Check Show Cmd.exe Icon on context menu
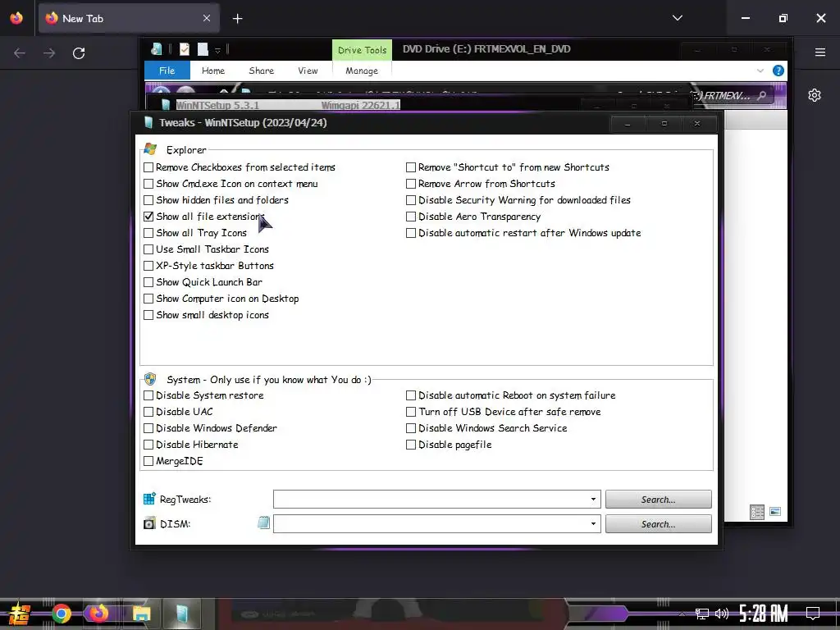The height and width of the screenshot is (630, 840). coord(148,184)
